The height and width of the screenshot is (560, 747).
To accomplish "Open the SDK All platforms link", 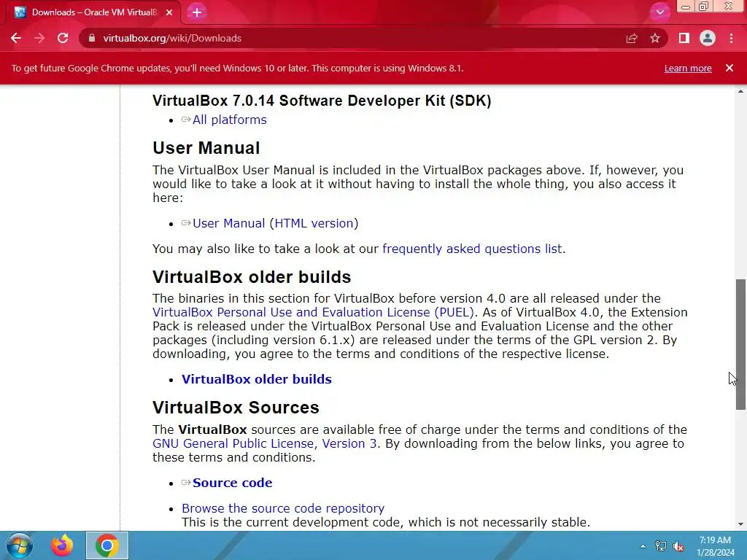I will click(229, 120).
